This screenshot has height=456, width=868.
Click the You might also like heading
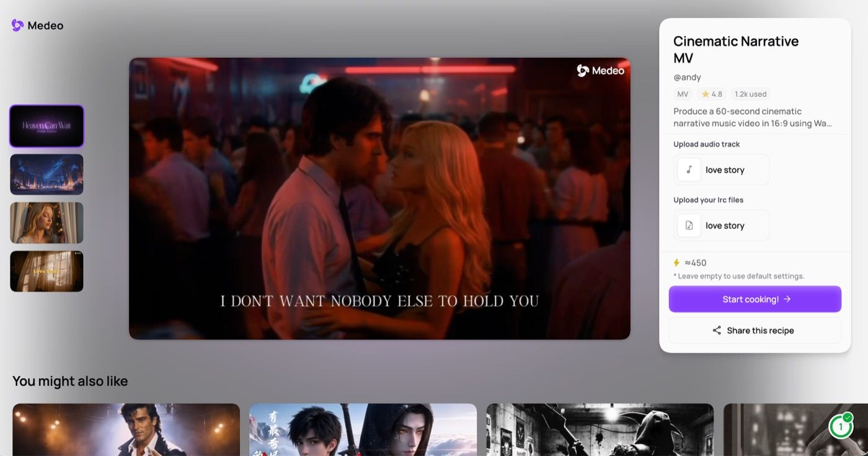(70, 381)
